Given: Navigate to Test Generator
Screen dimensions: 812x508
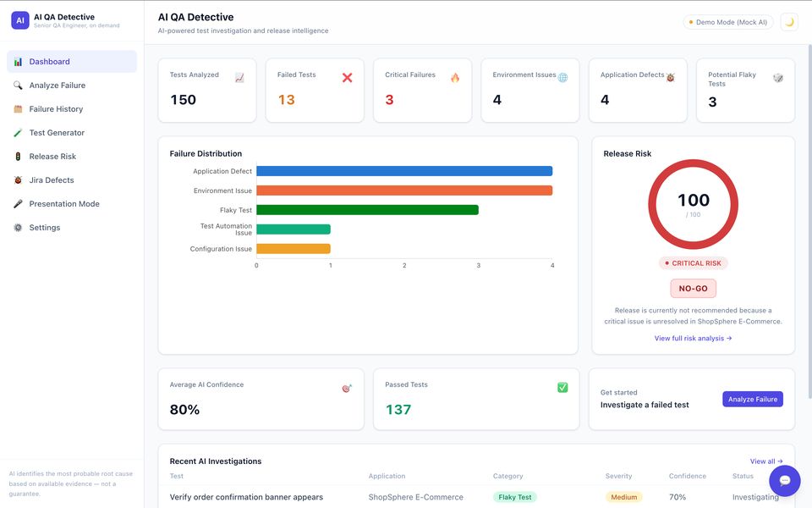Looking at the screenshot, I should pyautogui.click(x=72, y=133).
